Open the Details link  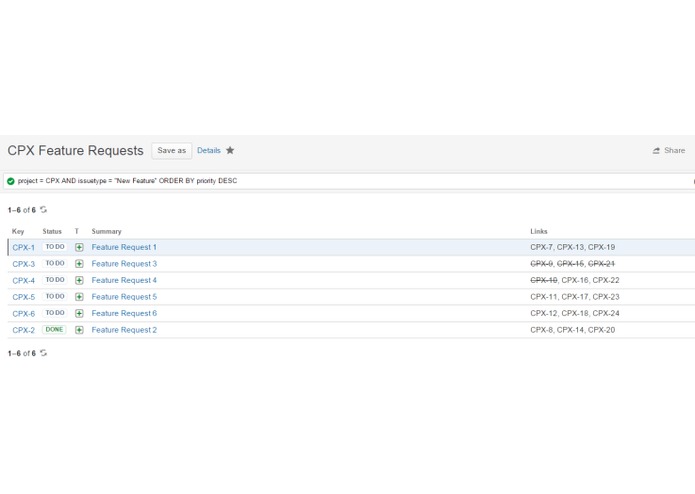(x=209, y=151)
